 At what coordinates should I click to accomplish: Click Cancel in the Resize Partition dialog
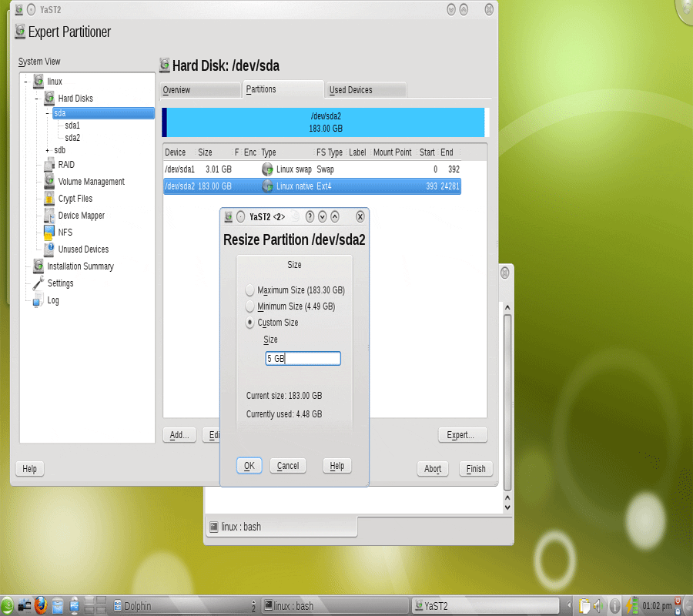click(x=288, y=465)
